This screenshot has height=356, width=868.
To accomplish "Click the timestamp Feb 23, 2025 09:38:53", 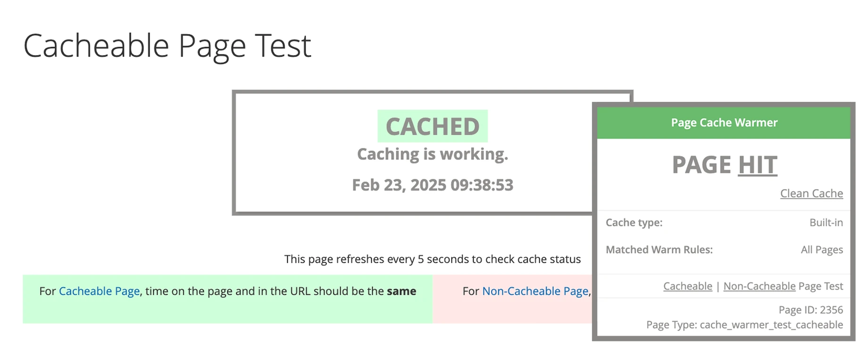I will 432,185.
